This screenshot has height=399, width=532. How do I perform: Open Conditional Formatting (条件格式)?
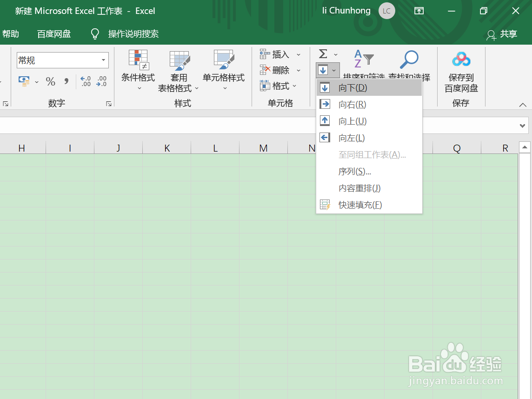click(x=138, y=70)
